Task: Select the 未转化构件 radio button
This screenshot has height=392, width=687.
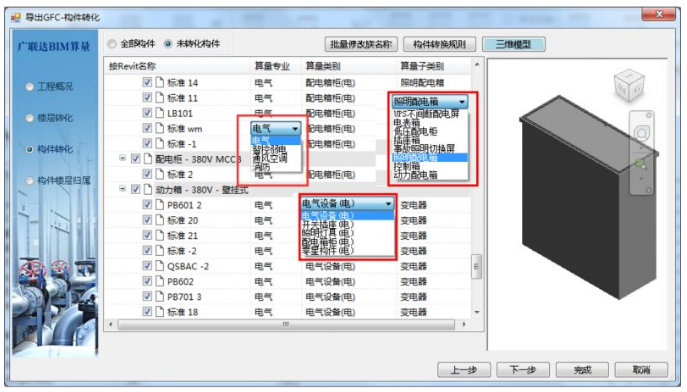Action: 168,44
